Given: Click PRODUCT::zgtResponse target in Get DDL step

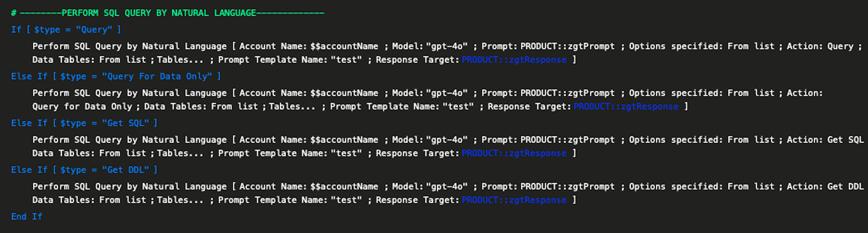Looking at the screenshot, I should pyautogui.click(x=514, y=200).
